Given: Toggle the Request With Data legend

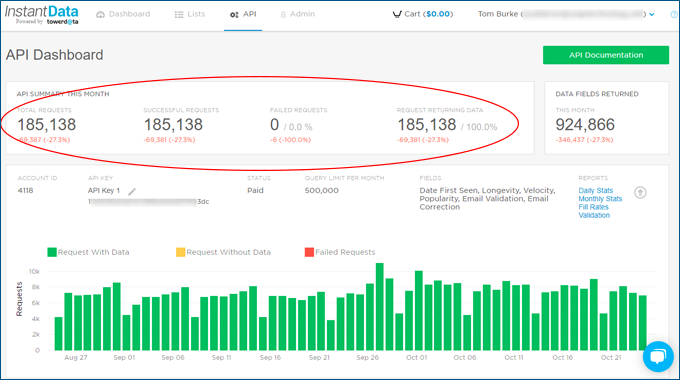Looking at the screenshot, I should [88, 252].
